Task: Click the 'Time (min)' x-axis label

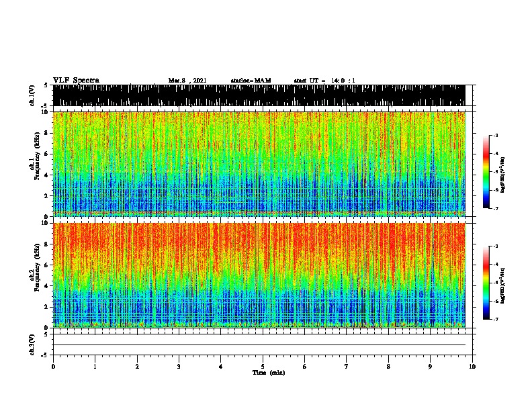Action: tap(269, 373)
